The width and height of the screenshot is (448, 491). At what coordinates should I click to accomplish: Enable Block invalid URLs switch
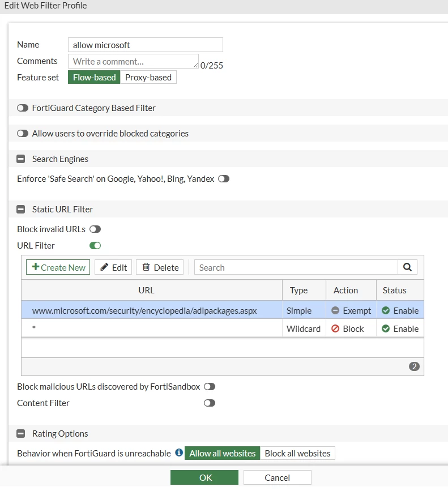coord(95,229)
